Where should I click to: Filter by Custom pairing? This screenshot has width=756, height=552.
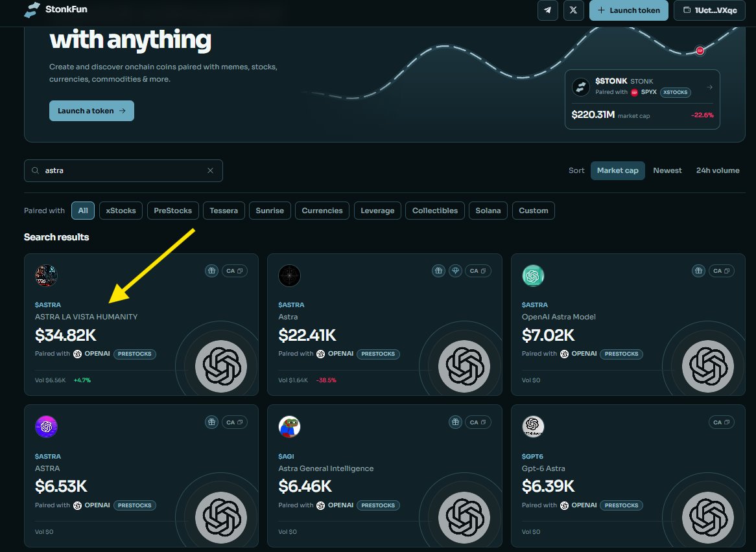pyautogui.click(x=533, y=211)
